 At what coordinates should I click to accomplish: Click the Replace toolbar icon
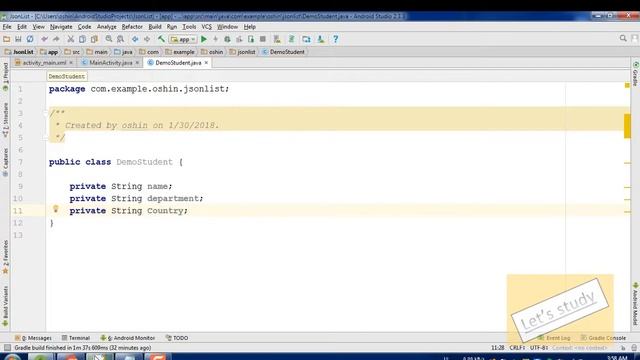pyautogui.click(x=120, y=39)
